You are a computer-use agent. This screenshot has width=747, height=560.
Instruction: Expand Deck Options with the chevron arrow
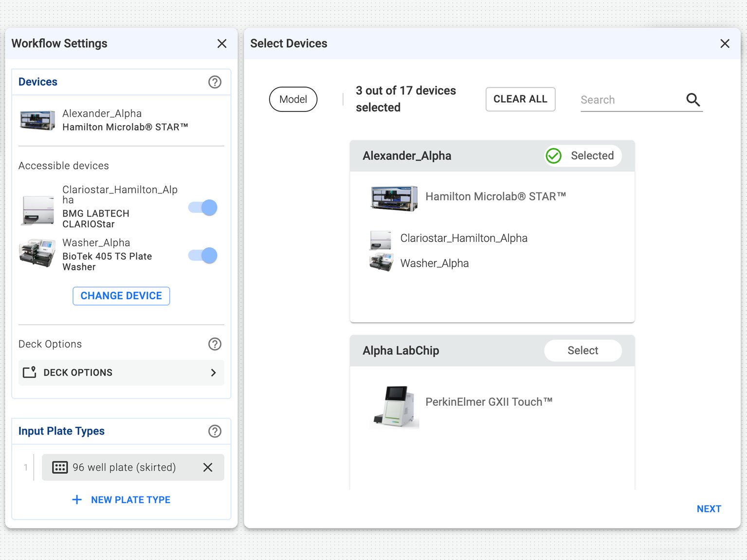213,373
